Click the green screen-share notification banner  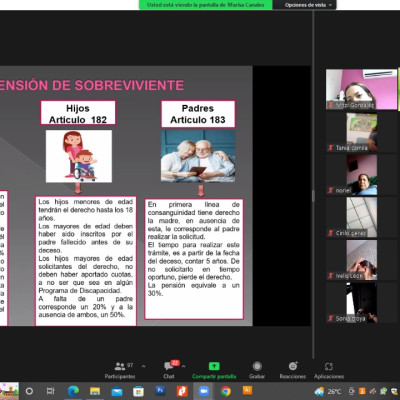[x=206, y=5]
